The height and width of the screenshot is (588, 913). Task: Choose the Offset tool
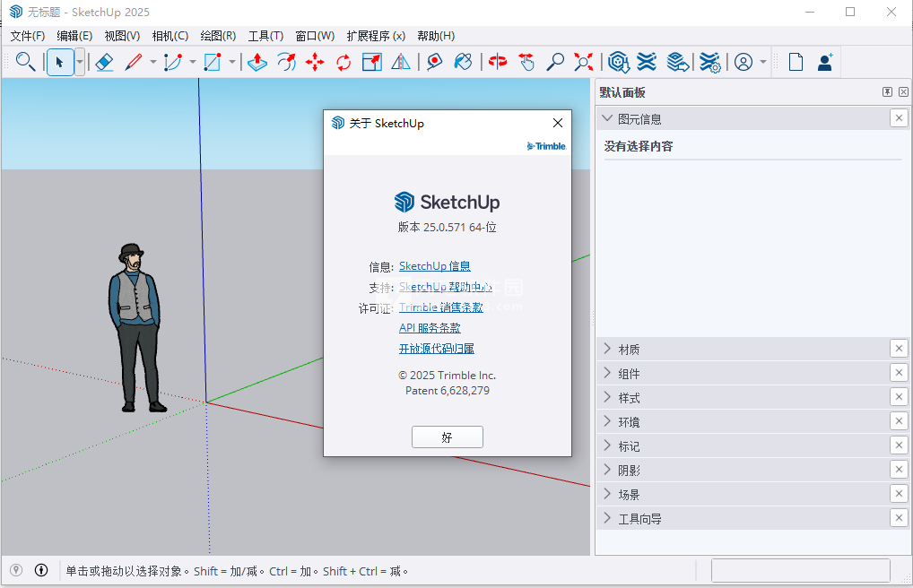[286, 62]
